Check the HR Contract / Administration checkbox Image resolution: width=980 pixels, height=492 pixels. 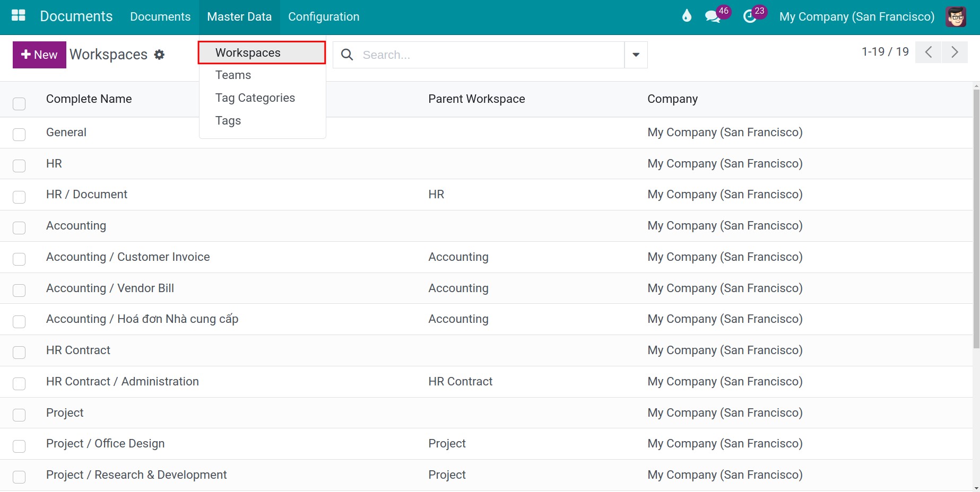(x=19, y=384)
